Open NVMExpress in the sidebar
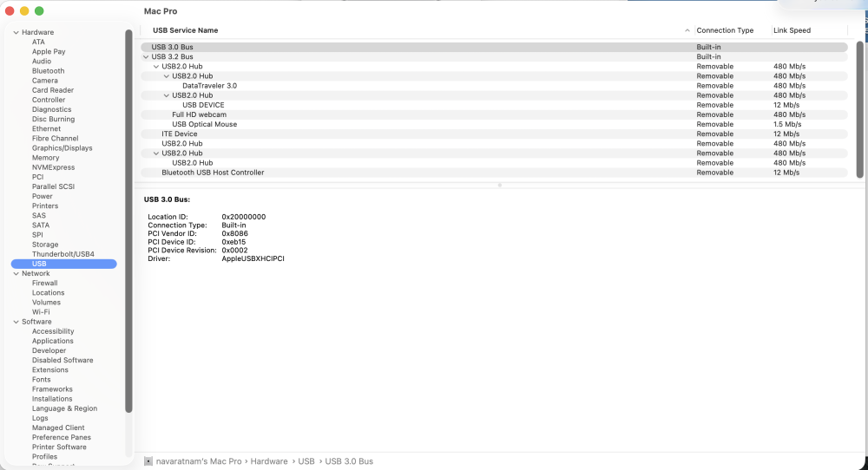The height and width of the screenshot is (470, 868). [x=53, y=167]
